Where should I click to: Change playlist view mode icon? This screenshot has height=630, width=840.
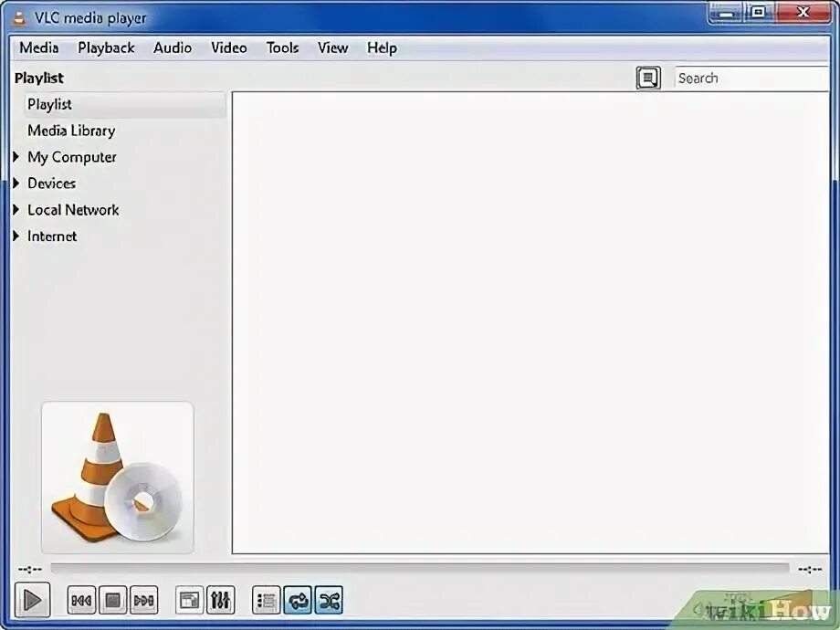(648, 79)
